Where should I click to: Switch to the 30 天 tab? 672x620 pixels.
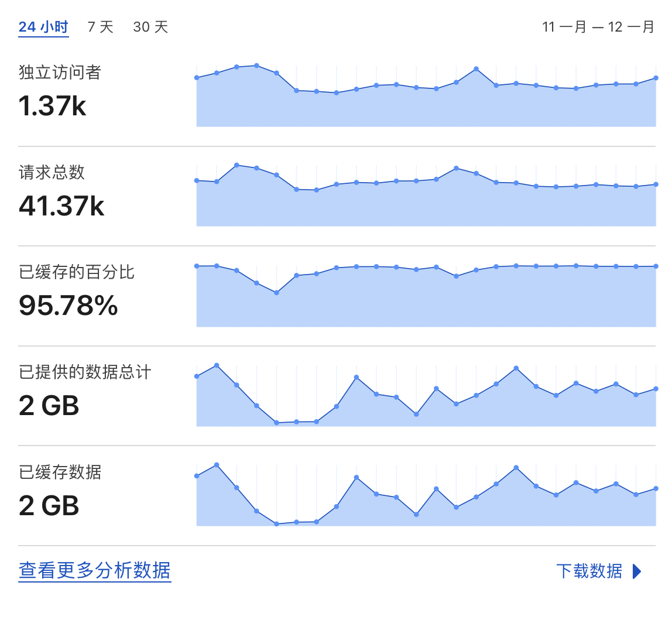click(x=150, y=27)
